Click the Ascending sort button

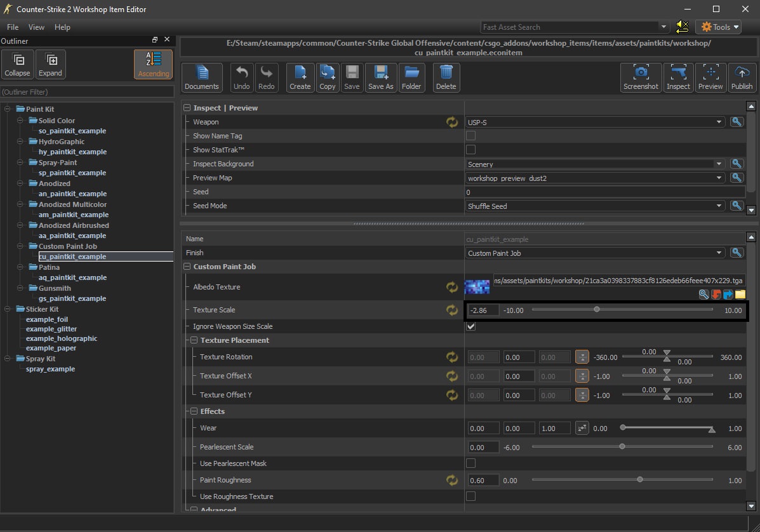(x=154, y=64)
